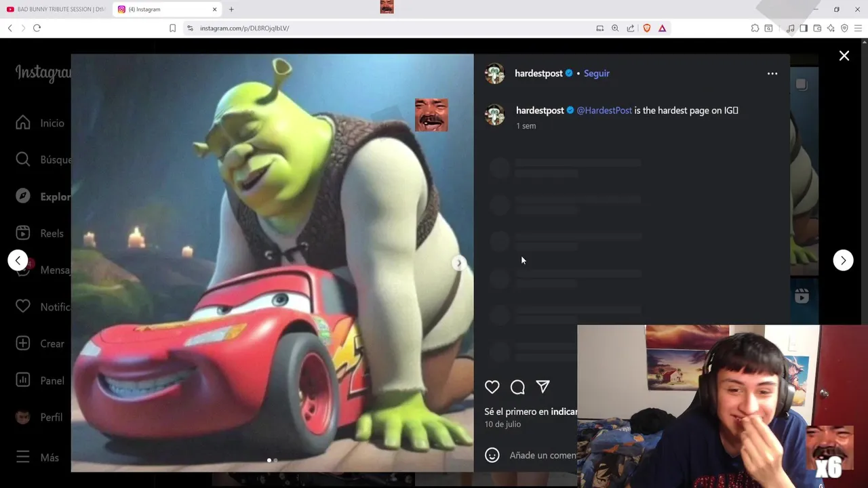
Task: Click the '10 de julio' post date
Action: tap(502, 424)
